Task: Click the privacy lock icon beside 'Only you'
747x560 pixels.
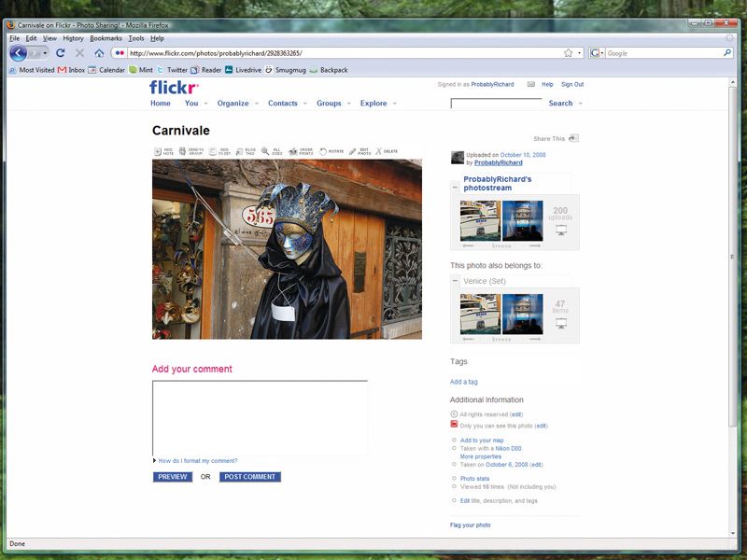Action: pyautogui.click(x=454, y=425)
